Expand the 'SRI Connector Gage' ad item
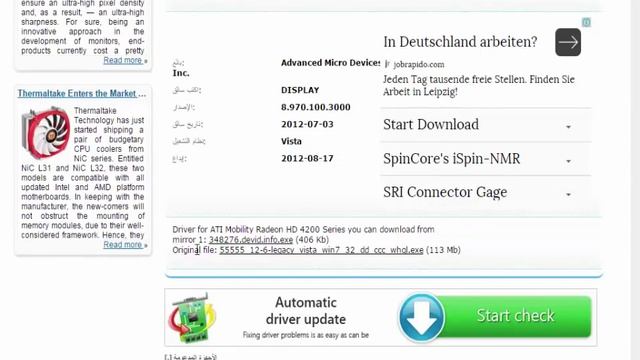Viewport: 640px width, 360px height. 485,192
